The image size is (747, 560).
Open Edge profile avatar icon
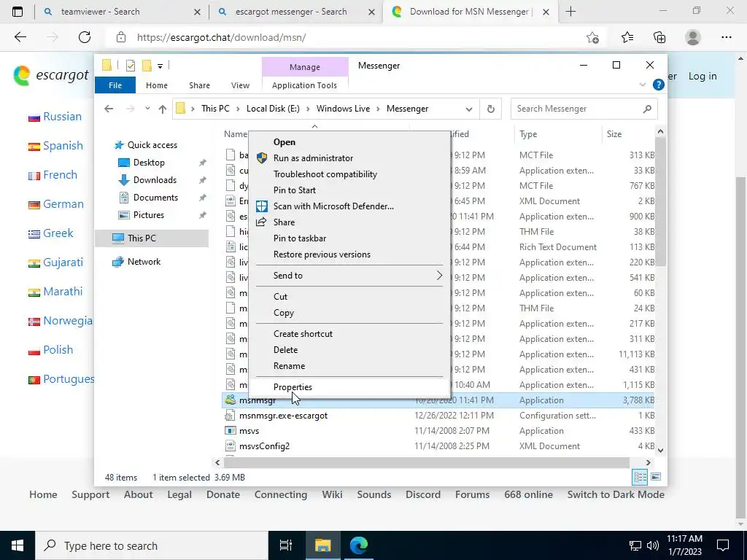tap(693, 37)
